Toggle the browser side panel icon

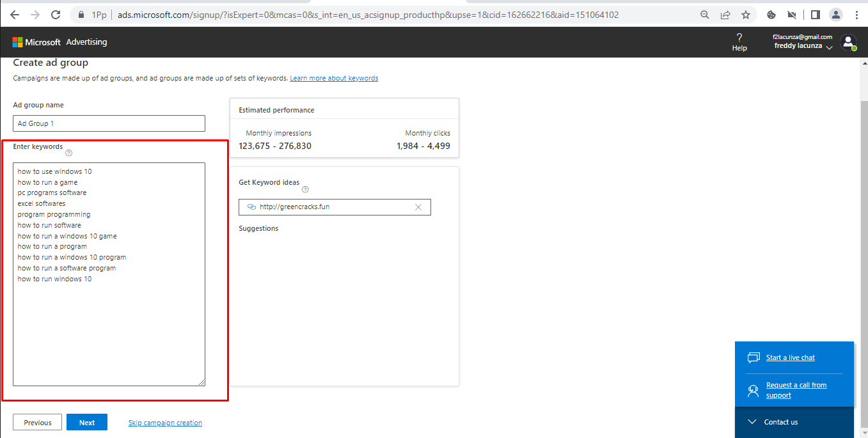[x=815, y=15]
